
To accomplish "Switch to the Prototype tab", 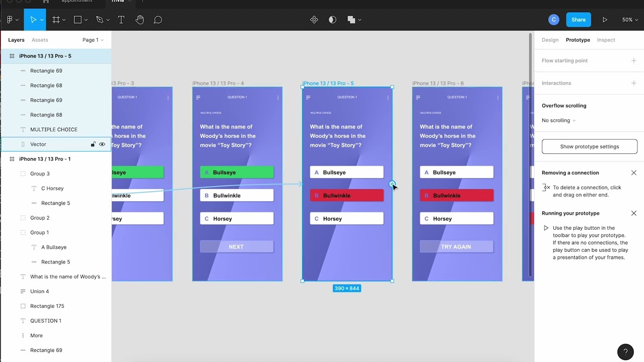I will click(x=578, y=40).
